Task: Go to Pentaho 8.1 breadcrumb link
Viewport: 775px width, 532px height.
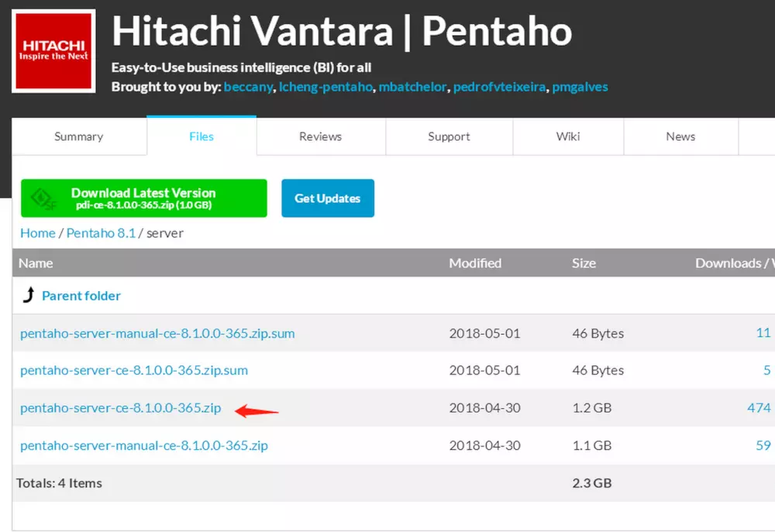Action: coord(102,233)
